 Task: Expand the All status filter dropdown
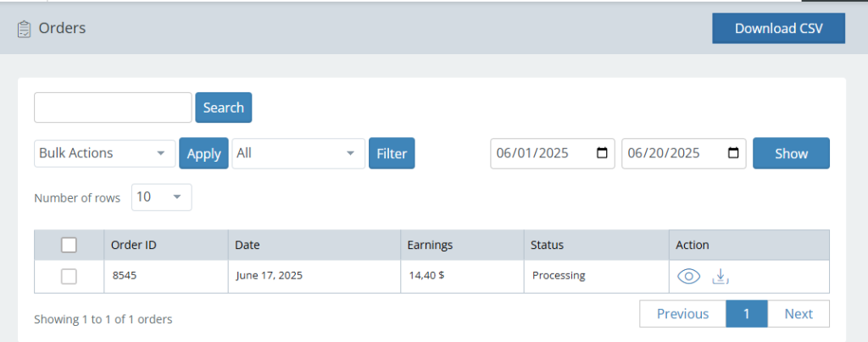(298, 154)
